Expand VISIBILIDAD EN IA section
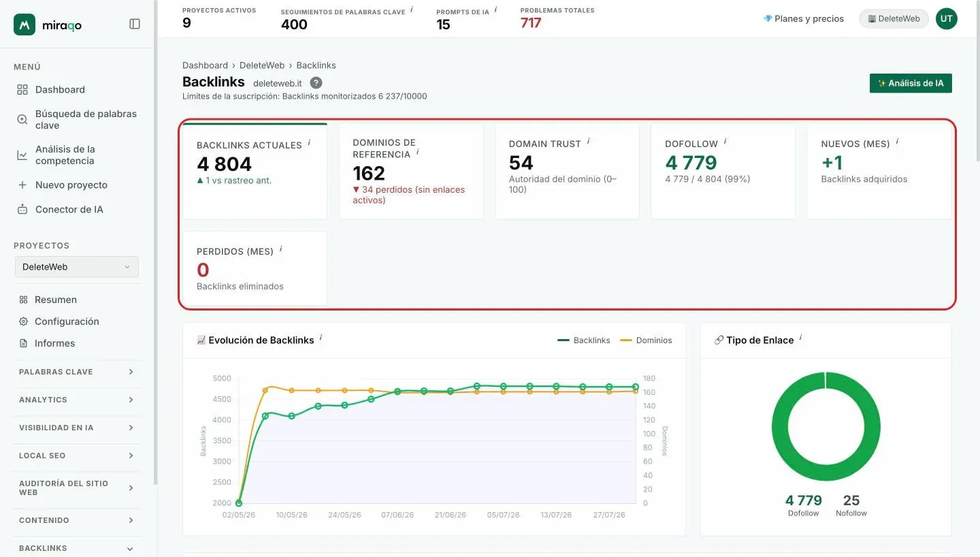 (77, 428)
